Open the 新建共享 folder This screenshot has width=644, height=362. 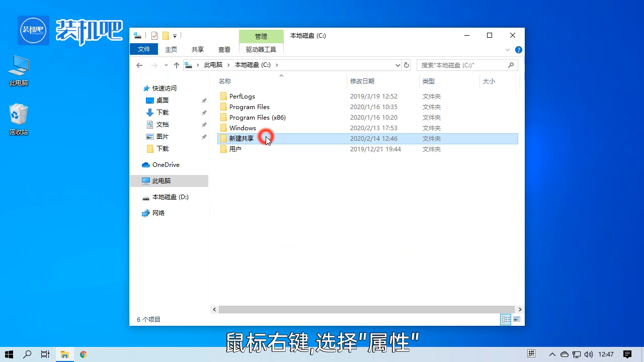click(x=241, y=138)
